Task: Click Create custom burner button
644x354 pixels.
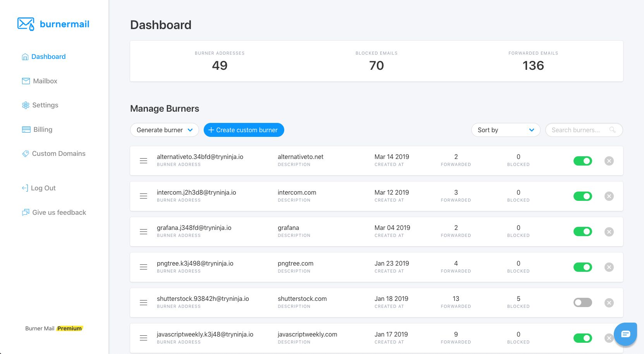Action: [x=244, y=130]
